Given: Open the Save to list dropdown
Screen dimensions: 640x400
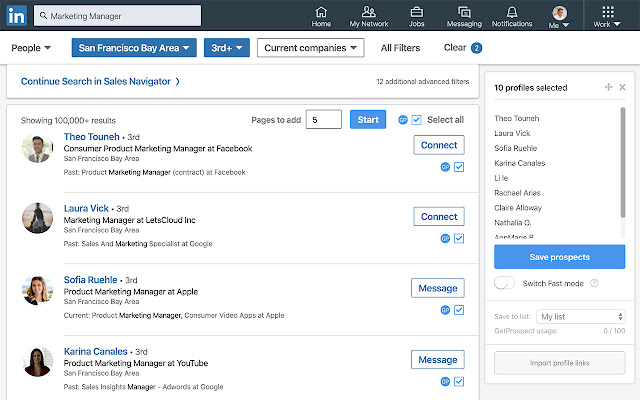Looking at the screenshot, I should (581, 316).
